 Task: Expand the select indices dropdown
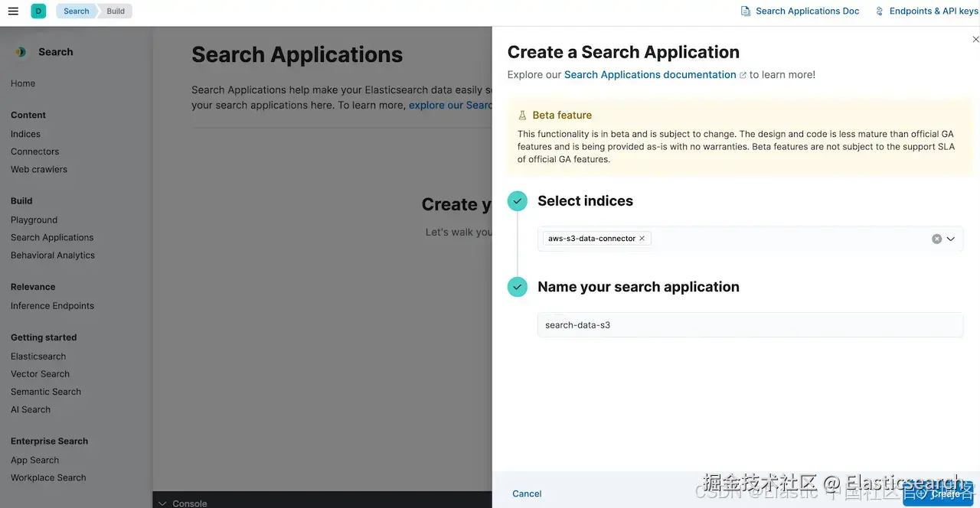click(951, 239)
